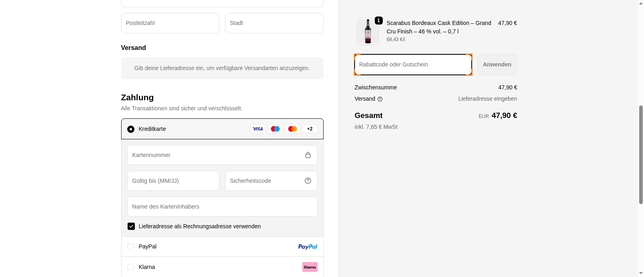Click the Maestro card icon

click(x=275, y=129)
